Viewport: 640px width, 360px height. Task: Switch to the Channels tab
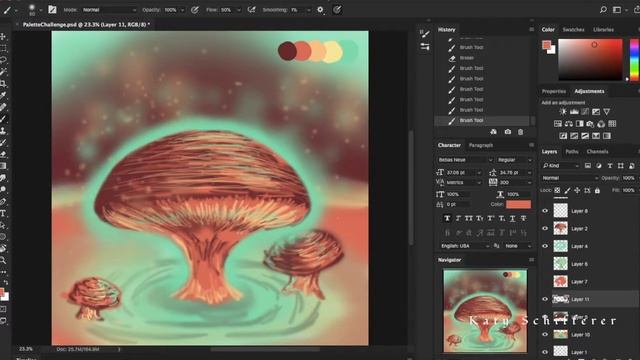point(597,151)
